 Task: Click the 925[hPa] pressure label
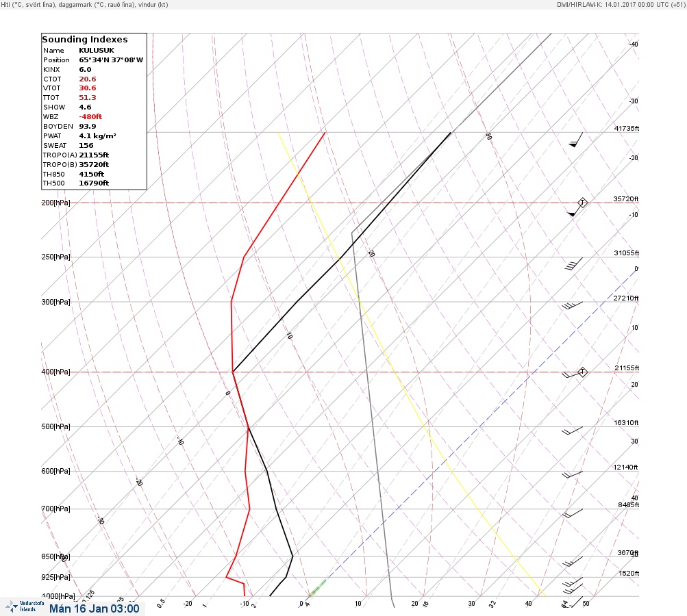[55, 578]
